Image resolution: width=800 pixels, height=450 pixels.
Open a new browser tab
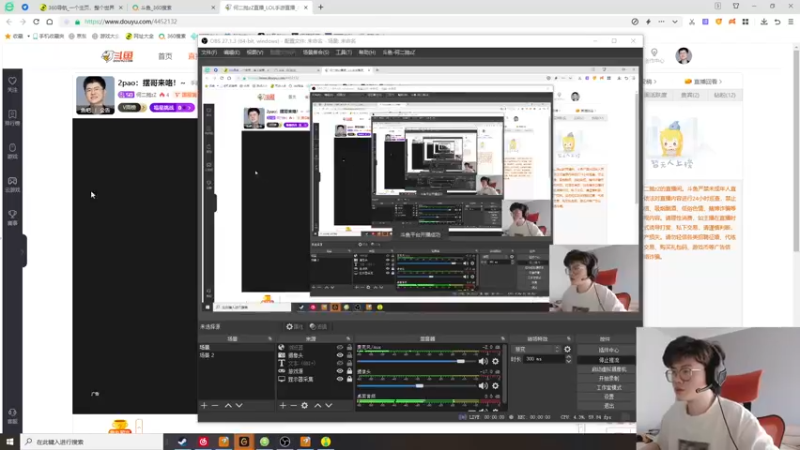click(x=320, y=7)
